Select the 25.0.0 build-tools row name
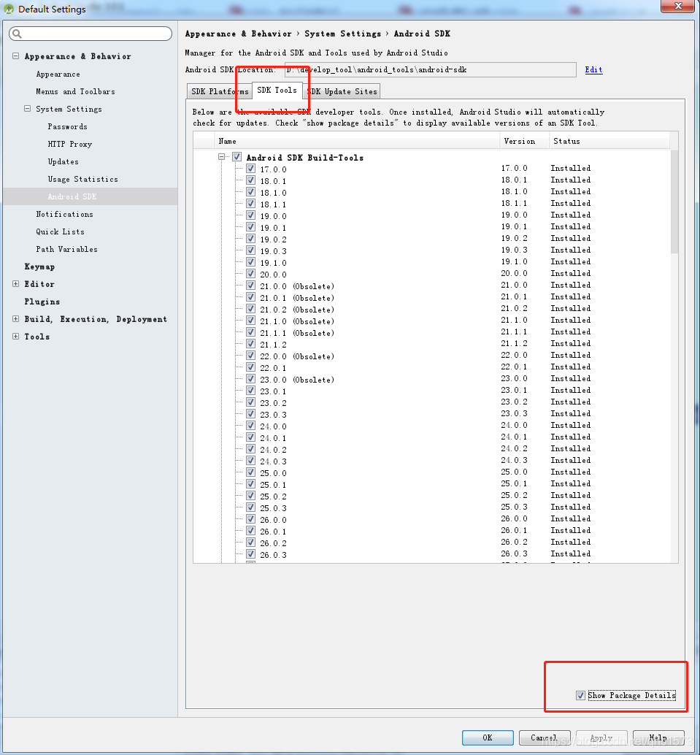 point(274,473)
